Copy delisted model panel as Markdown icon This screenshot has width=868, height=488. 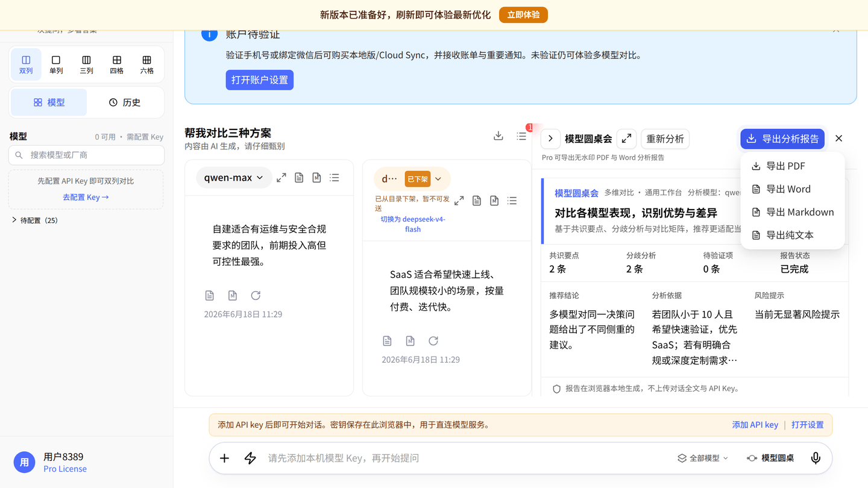coord(494,201)
